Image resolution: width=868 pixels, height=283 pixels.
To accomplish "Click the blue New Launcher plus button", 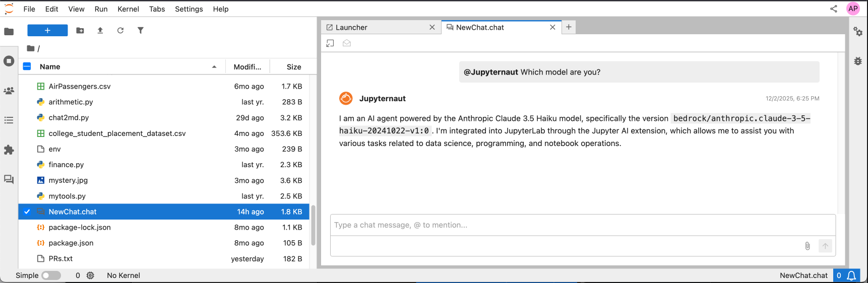I will [x=47, y=30].
